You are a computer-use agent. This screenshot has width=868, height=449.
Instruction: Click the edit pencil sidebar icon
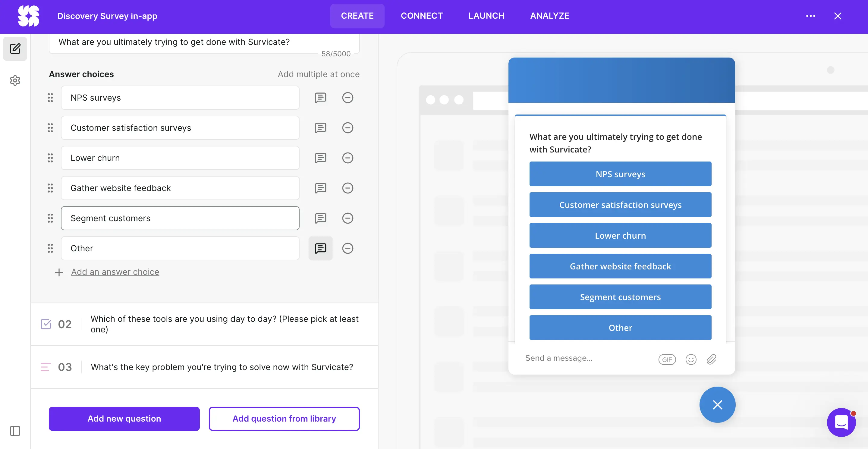pyautogui.click(x=15, y=49)
